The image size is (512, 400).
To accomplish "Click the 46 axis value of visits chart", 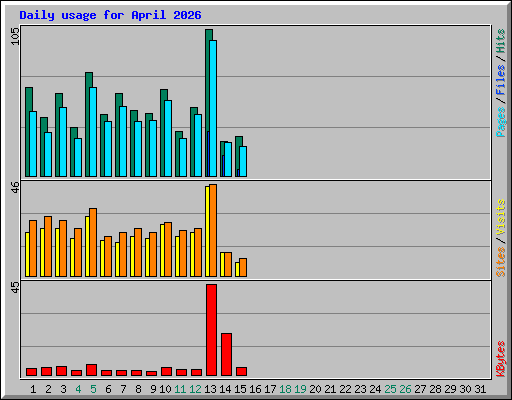I will [x=15, y=187].
